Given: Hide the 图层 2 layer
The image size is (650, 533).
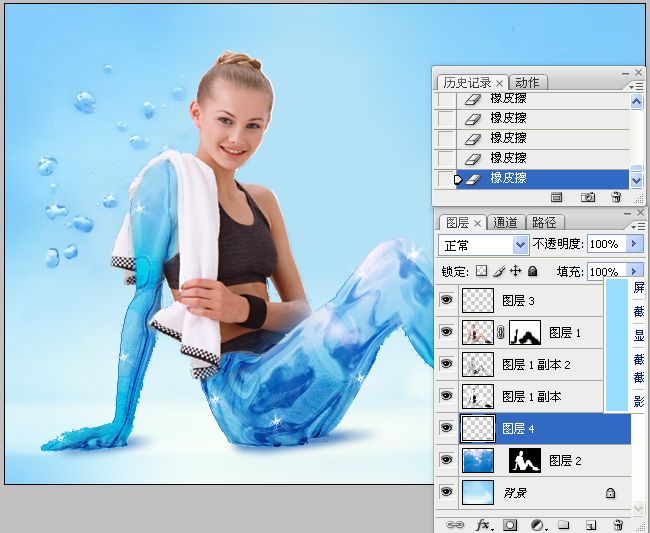Looking at the screenshot, I should (447, 461).
